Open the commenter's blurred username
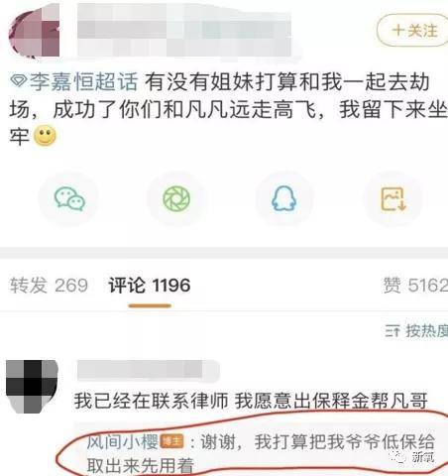Image resolution: width=448 pixels, height=476 pixels. (148, 370)
